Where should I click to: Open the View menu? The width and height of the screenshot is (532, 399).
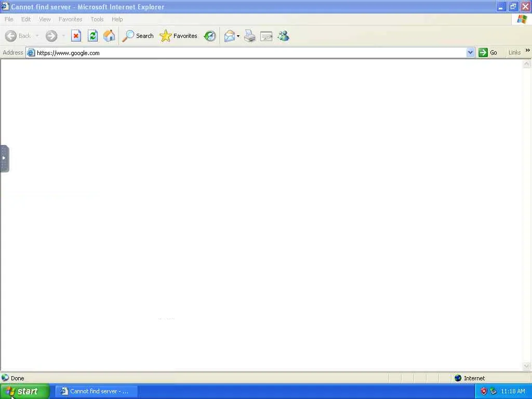(x=45, y=19)
